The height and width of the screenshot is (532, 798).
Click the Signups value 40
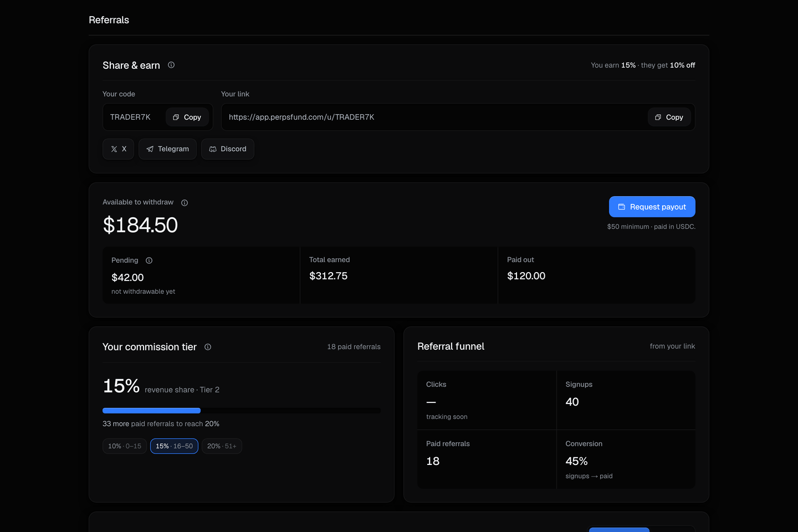[572, 402]
